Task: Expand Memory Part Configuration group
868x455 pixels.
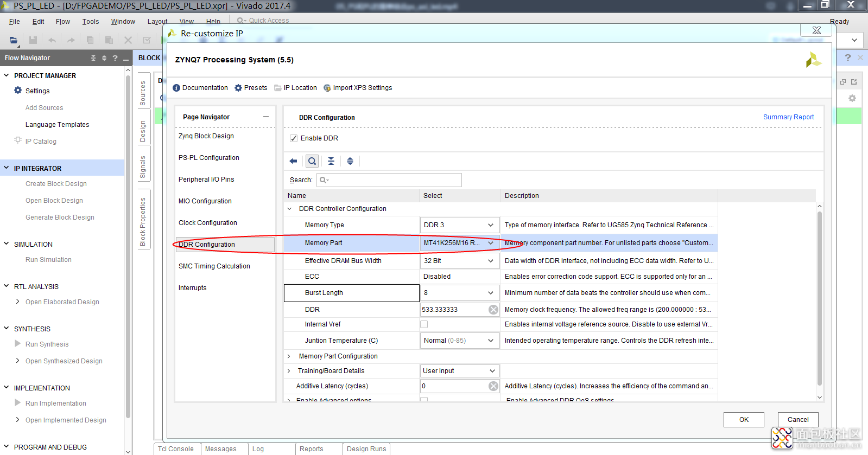Action: click(x=289, y=356)
